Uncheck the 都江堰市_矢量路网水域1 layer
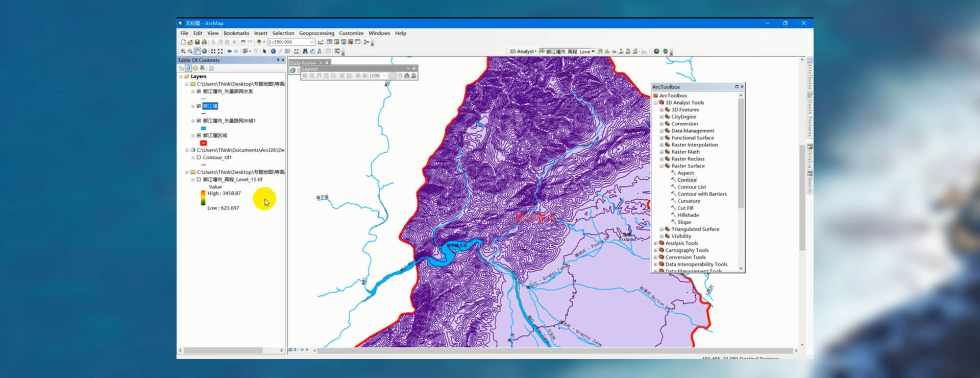The height and width of the screenshot is (378, 980). [199, 121]
